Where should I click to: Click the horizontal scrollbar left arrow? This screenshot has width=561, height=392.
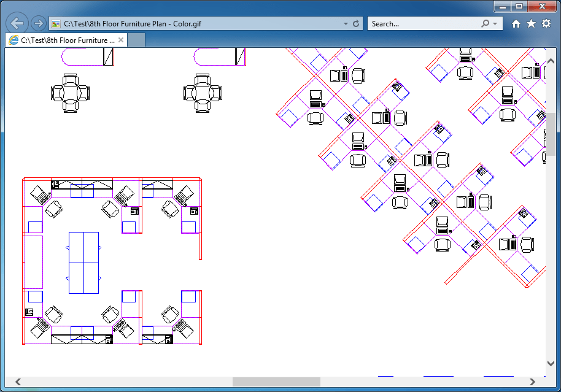click(x=18, y=382)
